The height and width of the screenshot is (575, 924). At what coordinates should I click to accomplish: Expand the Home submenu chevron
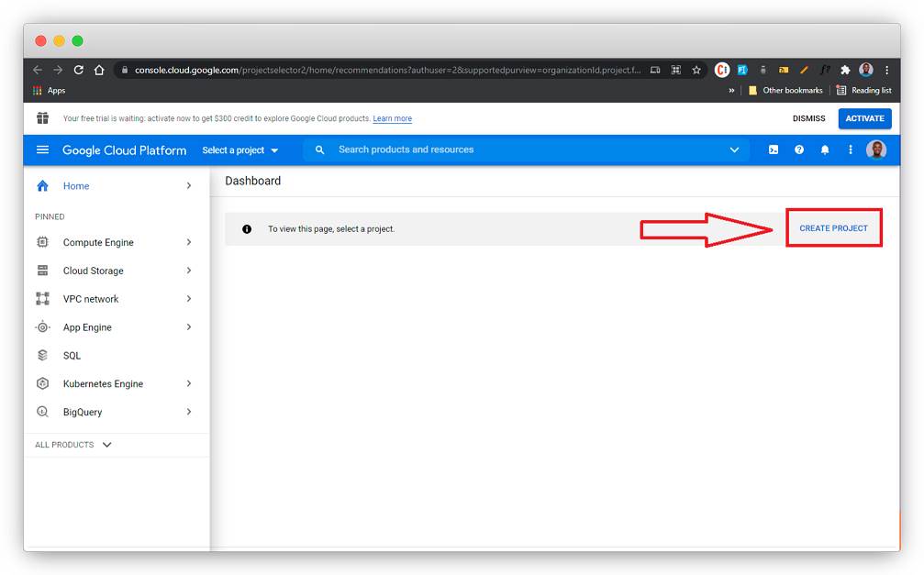189,185
